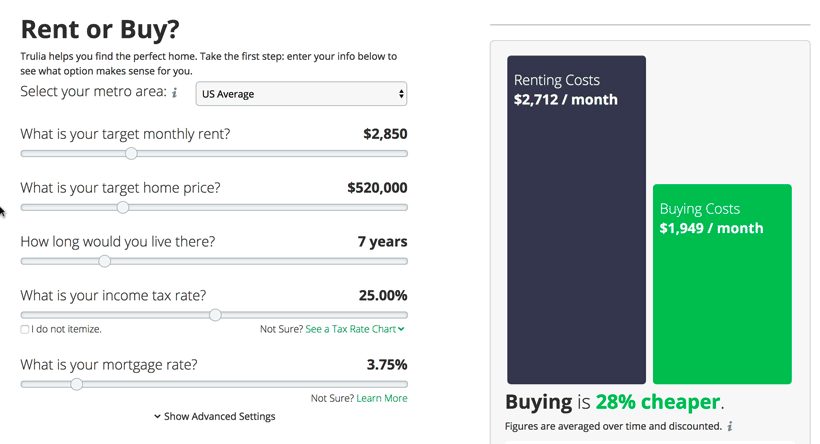Expand 'See a Tax Rate Chart'
This screenshot has width=820, height=444.
click(355, 329)
